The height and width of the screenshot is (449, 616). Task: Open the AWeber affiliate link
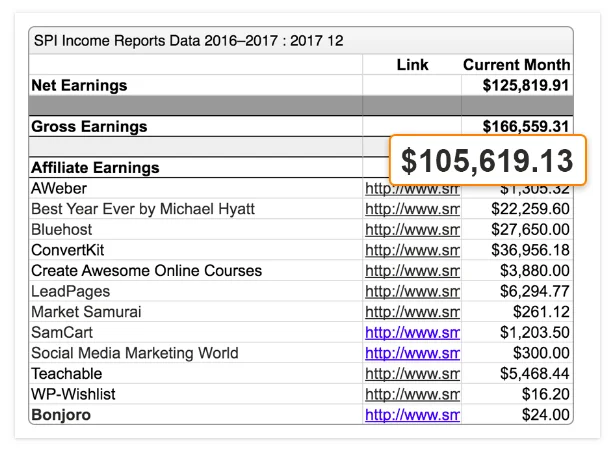[412, 190]
